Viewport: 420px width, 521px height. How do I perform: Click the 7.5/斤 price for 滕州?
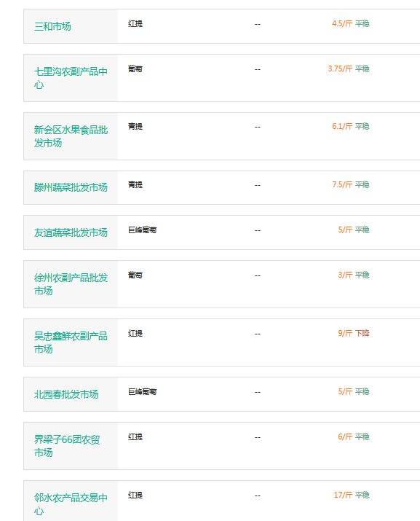(x=342, y=184)
